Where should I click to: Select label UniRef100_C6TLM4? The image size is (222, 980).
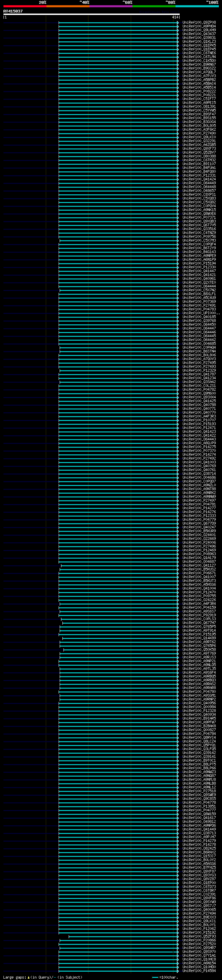coord(199,57)
